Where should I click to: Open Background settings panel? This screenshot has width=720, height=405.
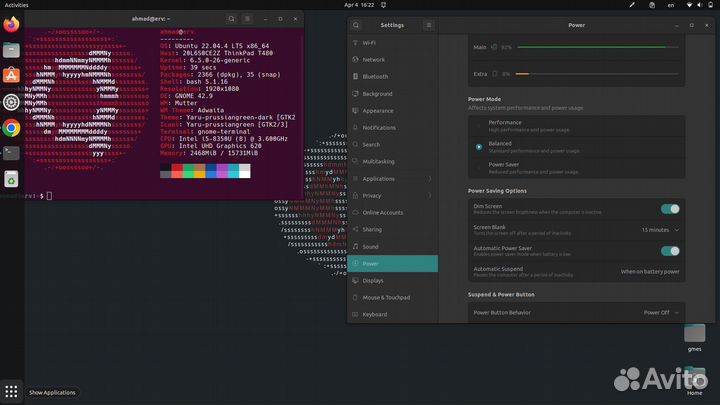click(x=393, y=94)
